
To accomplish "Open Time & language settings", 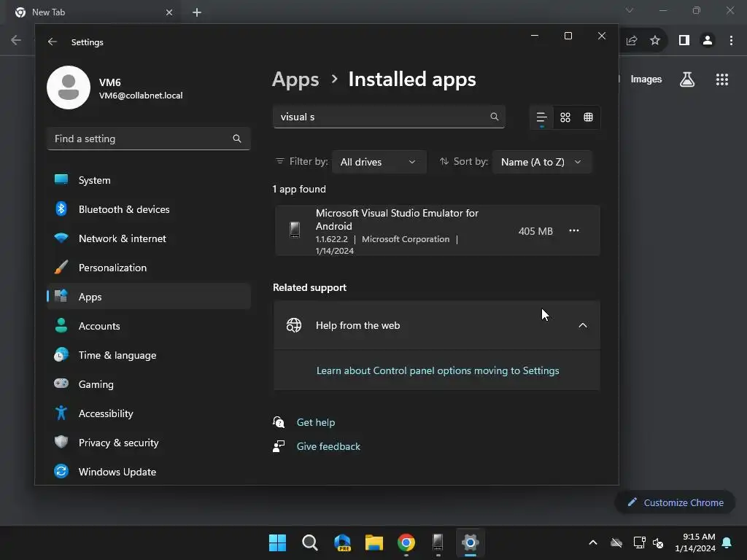I will point(149,355).
